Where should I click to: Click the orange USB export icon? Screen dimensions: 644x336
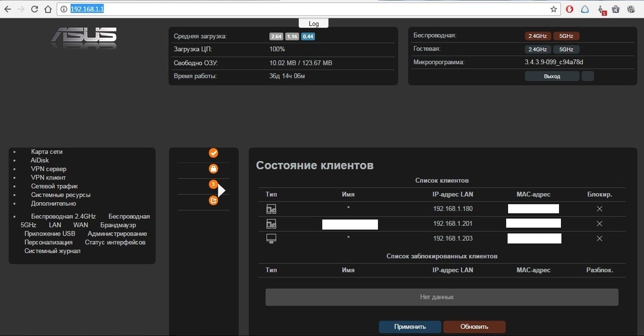coord(213,201)
